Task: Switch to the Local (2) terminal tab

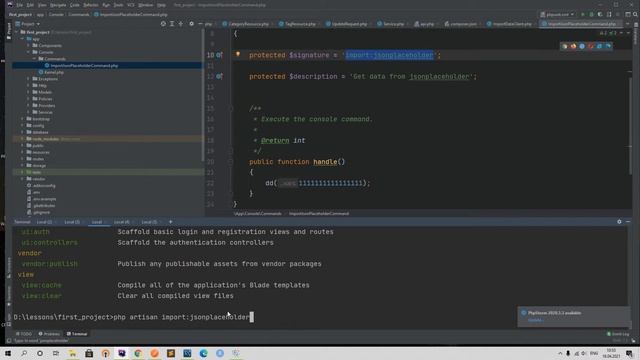Action: coord(44,222)
